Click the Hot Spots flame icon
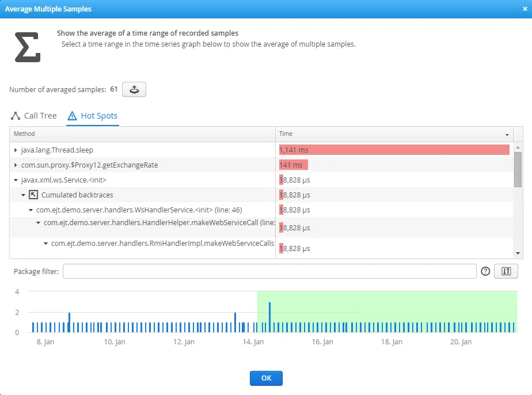Image resolution: width=532 pixels, height=395 pixels. [71, 116]
